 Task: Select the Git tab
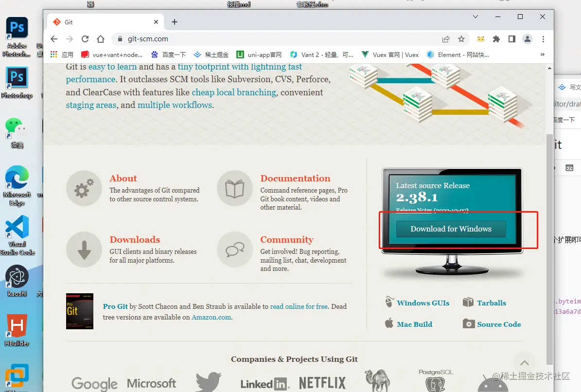click(x=106, y=22)
